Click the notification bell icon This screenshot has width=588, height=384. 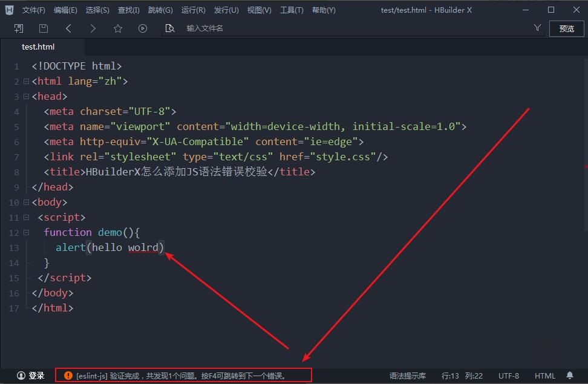(570, 375)
